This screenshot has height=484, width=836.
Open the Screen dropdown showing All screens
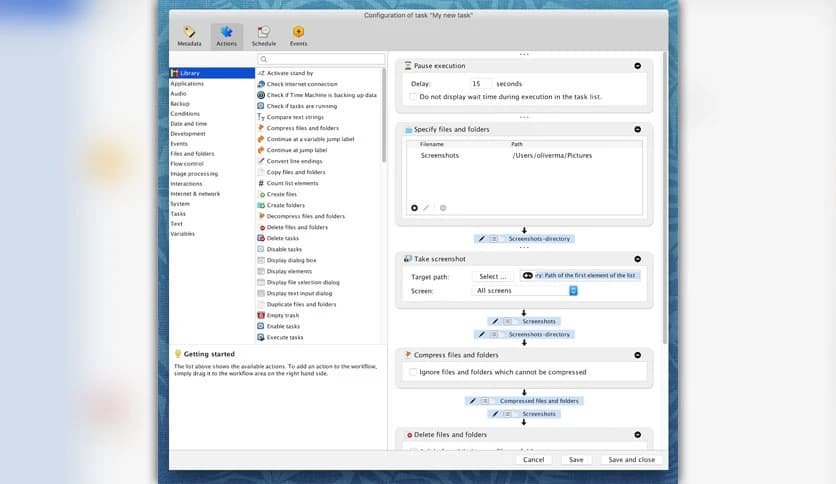click(525, 291)
